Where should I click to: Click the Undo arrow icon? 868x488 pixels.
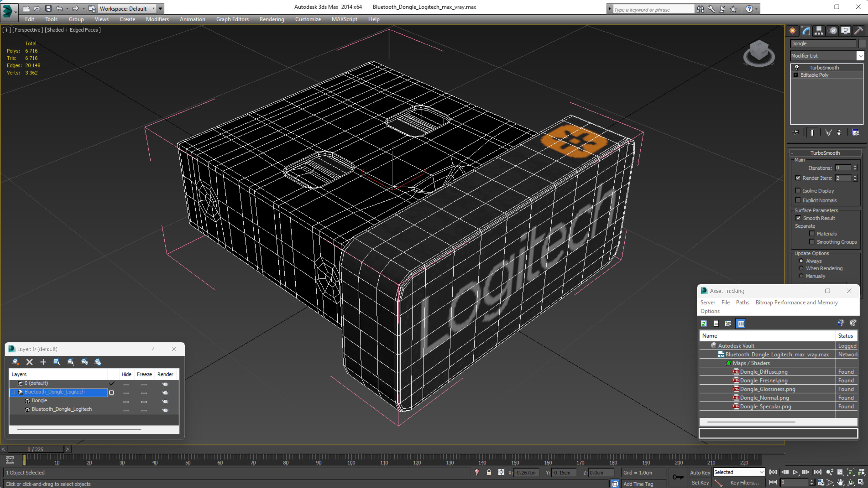click(x=59, y=9)
